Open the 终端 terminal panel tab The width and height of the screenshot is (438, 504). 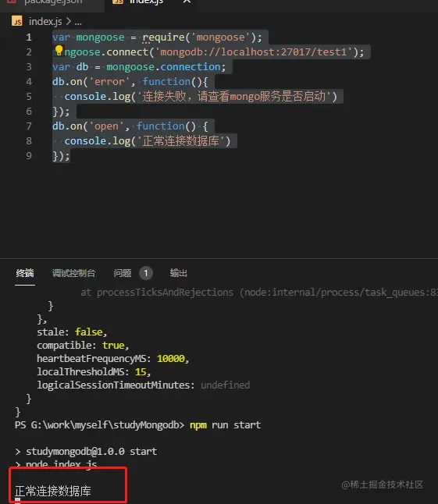[25, 273]
